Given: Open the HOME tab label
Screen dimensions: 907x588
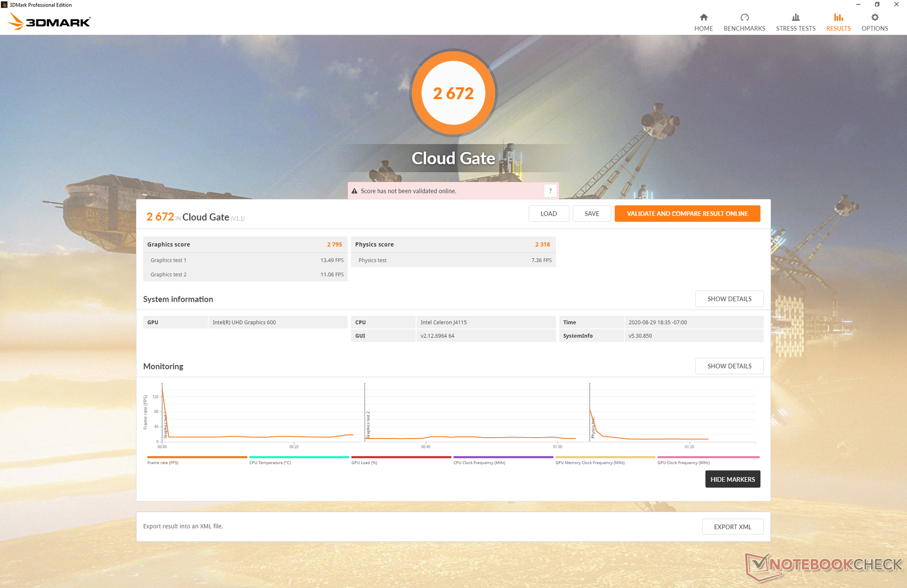Looking at the screenshot, I should tap(703, 28).
